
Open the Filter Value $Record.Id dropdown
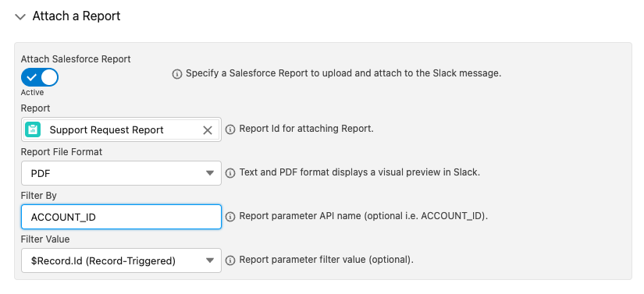point(121,260)
